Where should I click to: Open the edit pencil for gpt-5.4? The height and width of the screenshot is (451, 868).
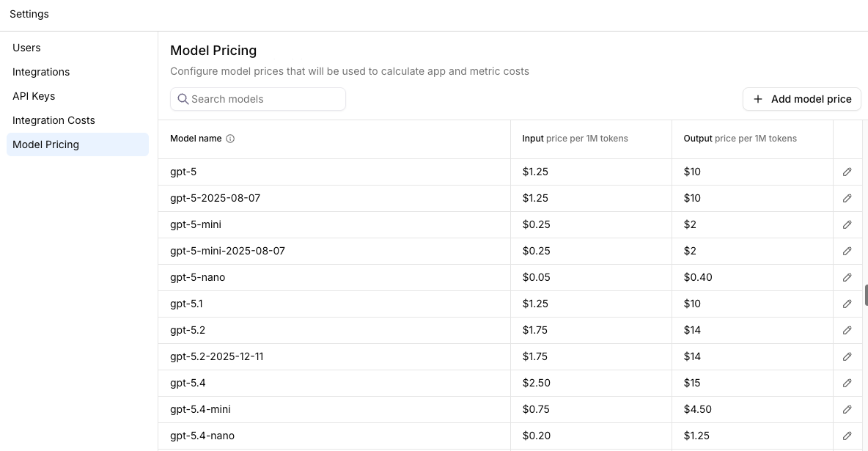pos(847,384)
